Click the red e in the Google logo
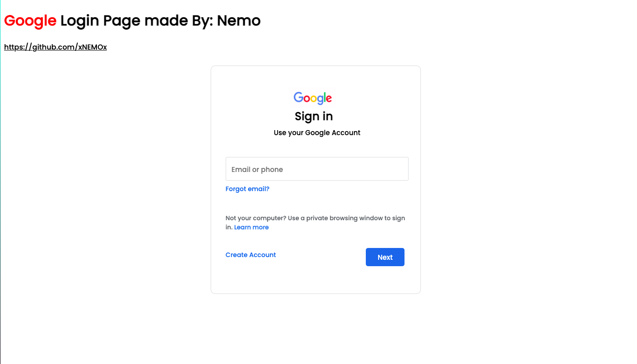Screen dimensions: 637x364 coord(329,98)
